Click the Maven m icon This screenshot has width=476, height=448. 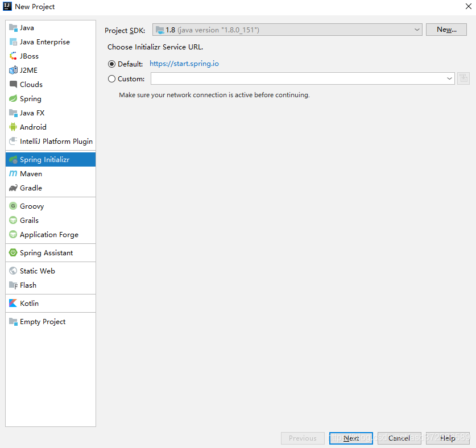tap(13, 173)
